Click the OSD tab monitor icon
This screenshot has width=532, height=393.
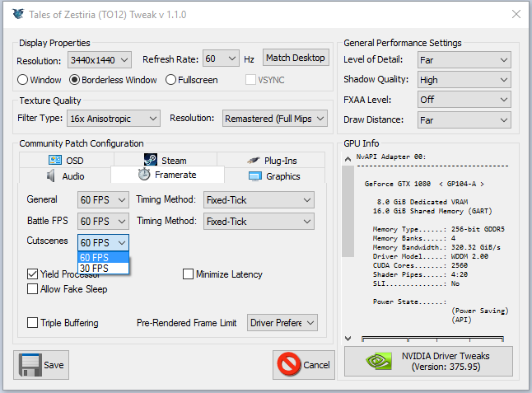[55, 160]
